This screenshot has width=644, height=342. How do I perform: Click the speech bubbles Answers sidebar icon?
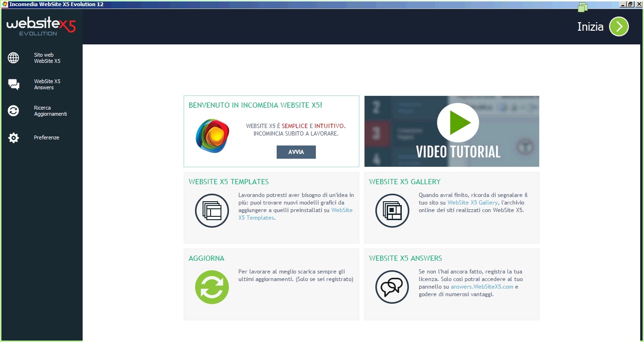(14, 85)
